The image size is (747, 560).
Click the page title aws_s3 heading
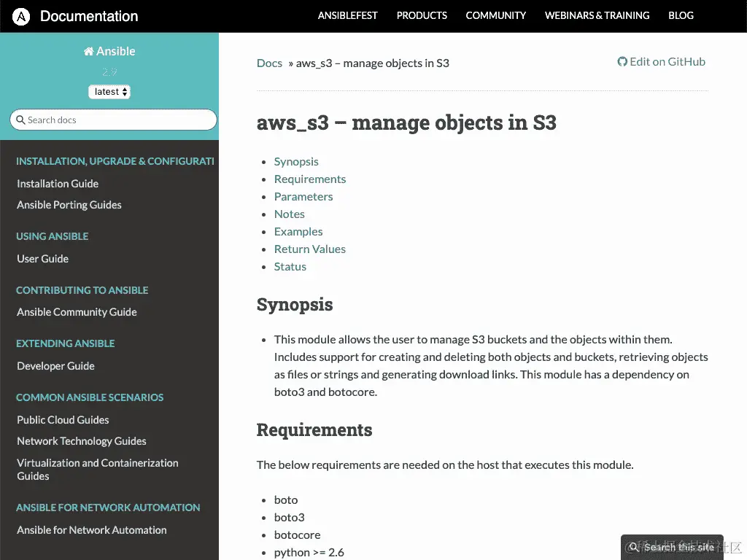point(406,122)
